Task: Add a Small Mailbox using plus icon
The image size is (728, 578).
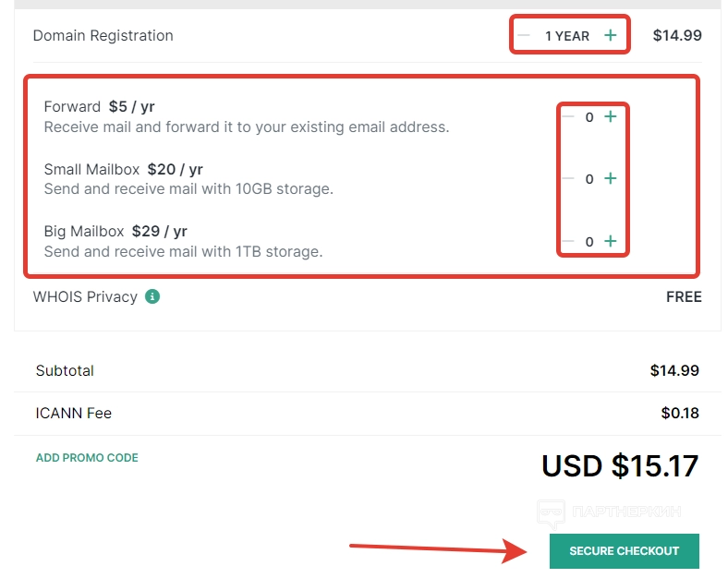Action: pyautogui.click(x=610, y=178)
